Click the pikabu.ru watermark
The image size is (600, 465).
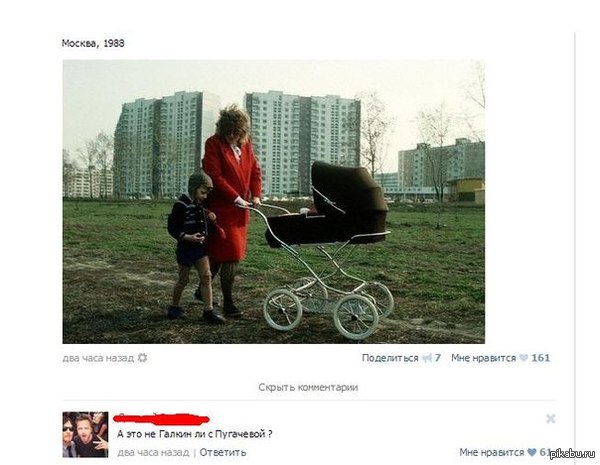[572, 454]
